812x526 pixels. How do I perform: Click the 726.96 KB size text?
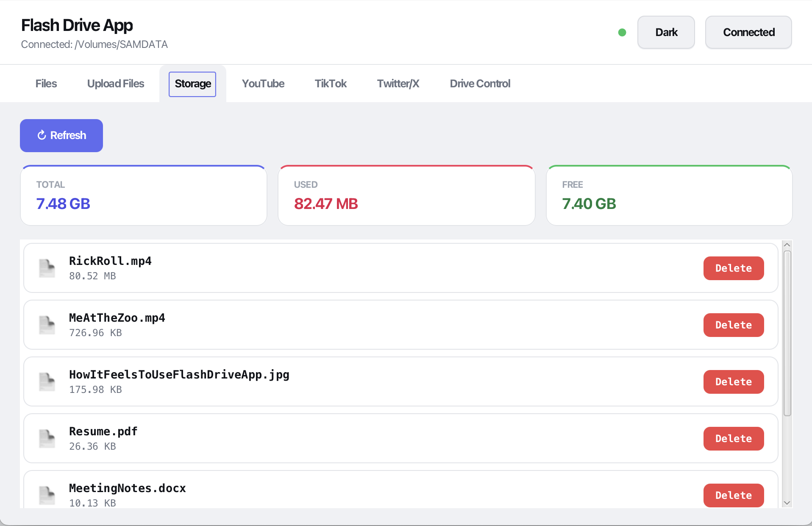click(x=95, y=333)
